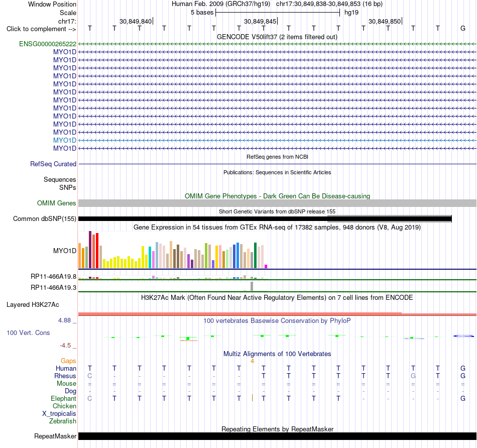Click the pink H3K27Ac signal bar
This screenshot has height=448, width=477.
(x=277, y=314)
